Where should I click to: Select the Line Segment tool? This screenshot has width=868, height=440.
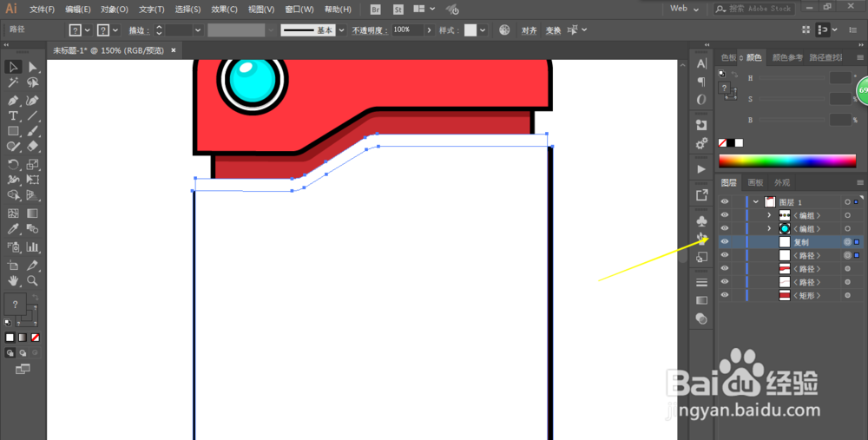tap(33, 115)
